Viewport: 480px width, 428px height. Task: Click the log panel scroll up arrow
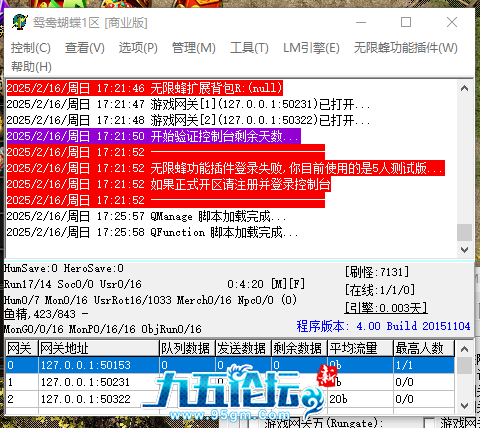tap(464, 88)
